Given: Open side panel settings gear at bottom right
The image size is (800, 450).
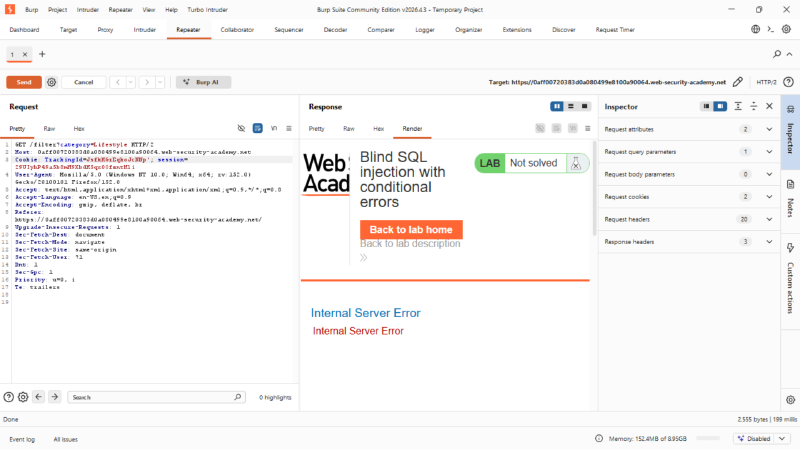Looking at the screenshot, I should coord(790,400).
